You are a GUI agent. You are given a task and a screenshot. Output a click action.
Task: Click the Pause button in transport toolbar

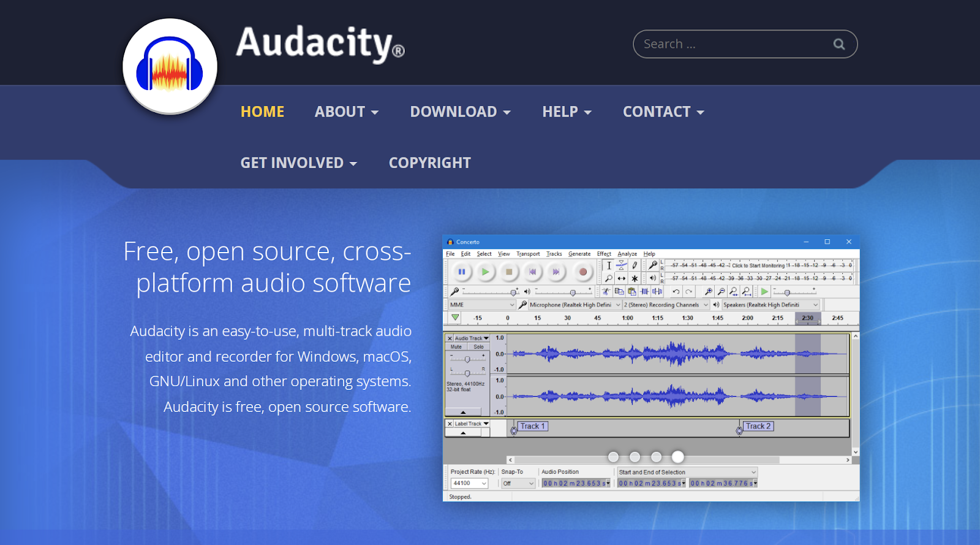[x=462, y=272]
